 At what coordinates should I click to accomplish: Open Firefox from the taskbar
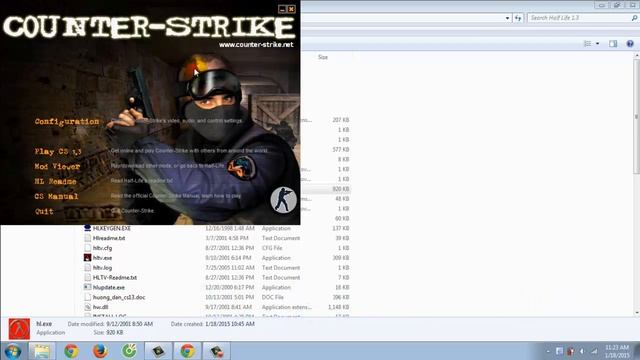tap(100, 351)
